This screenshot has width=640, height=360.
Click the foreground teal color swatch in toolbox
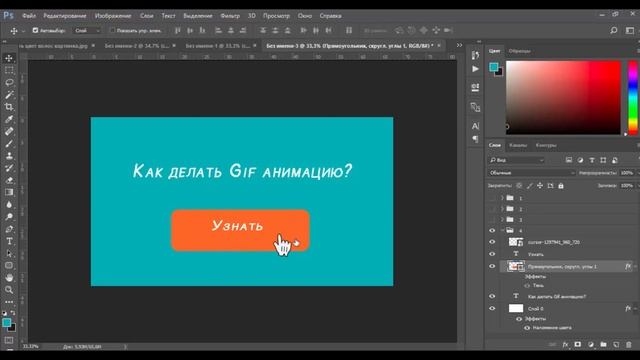point(7,323)
